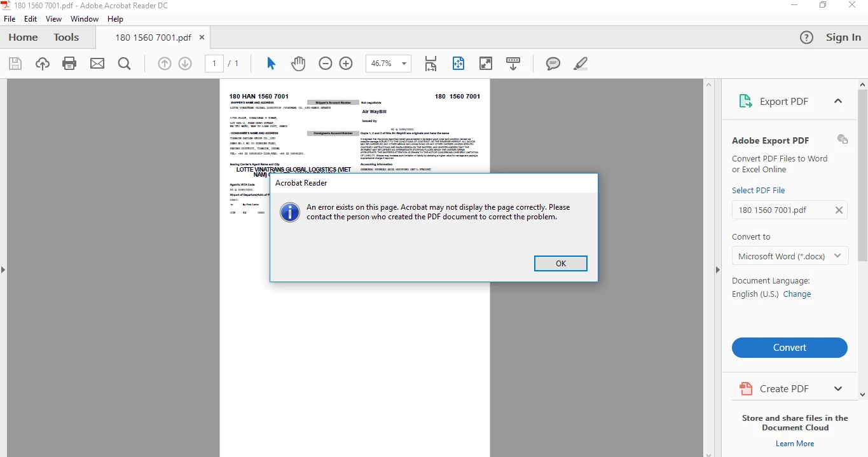Click the Fit width scrolling icon
The width and height of the screenshot is (868, 457).
click(x=431, y=64)
